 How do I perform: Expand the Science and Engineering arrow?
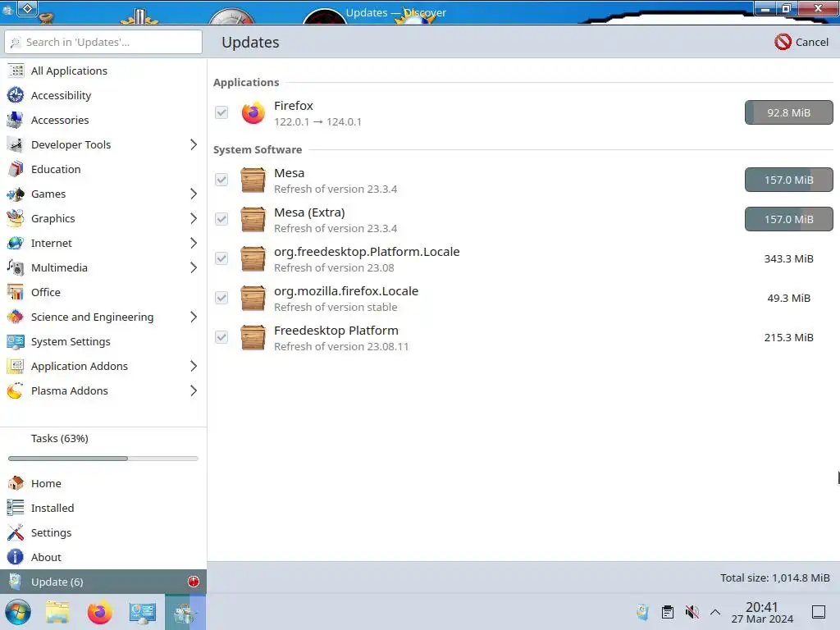click(194, 317)
